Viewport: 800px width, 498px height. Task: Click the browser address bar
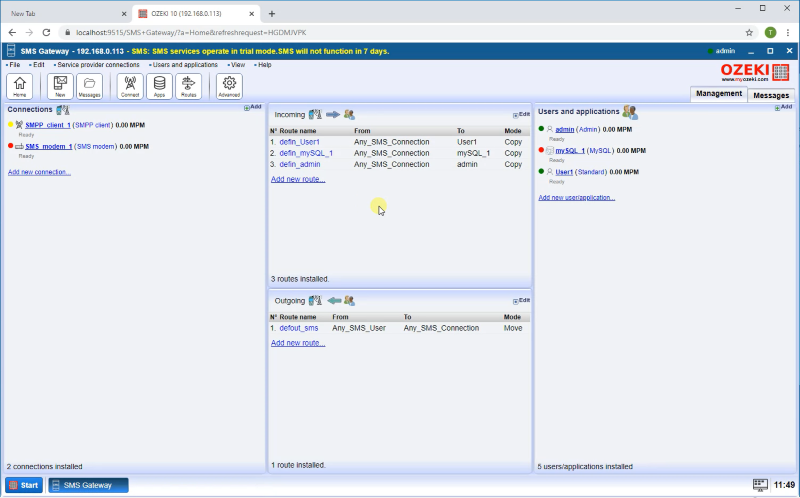403,33
